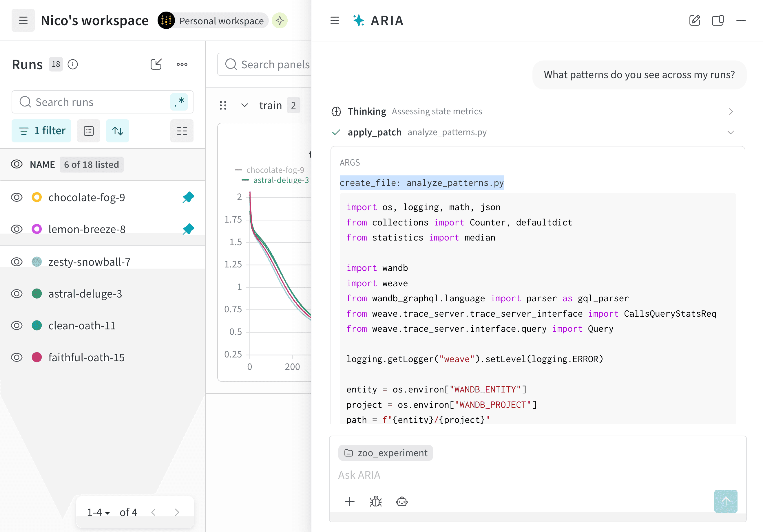Collapse the apply_patch step
The image size is (763, 532).
pyautogui.click(x=731, y=133)
